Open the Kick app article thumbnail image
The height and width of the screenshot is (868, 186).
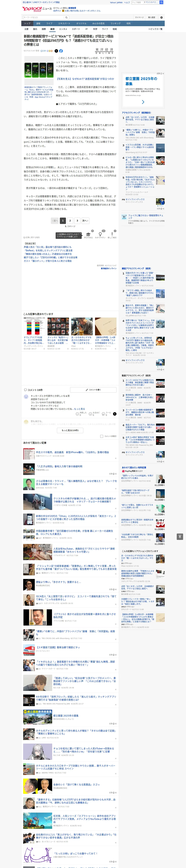pos(39,70)
